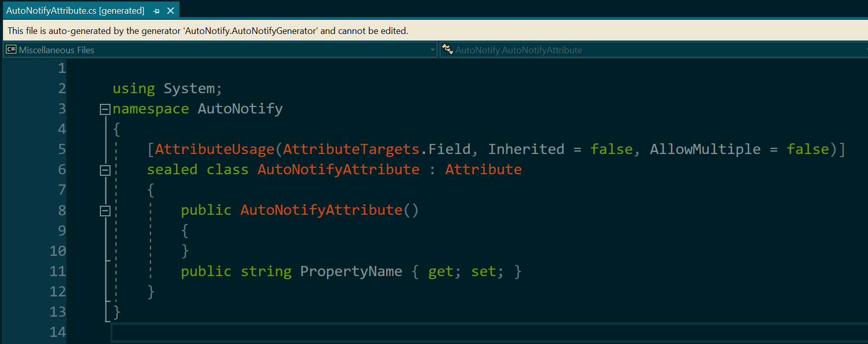Screen dimensions: 868x344
Task: Collapse the sealed class AutoNotifyAttribute block
Action: point(105,170)
